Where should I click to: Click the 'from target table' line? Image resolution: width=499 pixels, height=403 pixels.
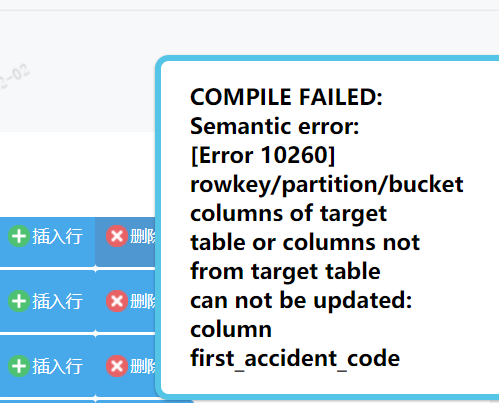[285, 271]
